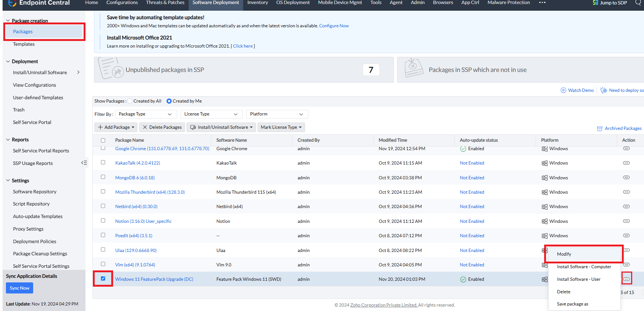Open action menu for Mozilla Thunderbird row
The width and height of the screenshot is (644, 311).
pos(626,192)
